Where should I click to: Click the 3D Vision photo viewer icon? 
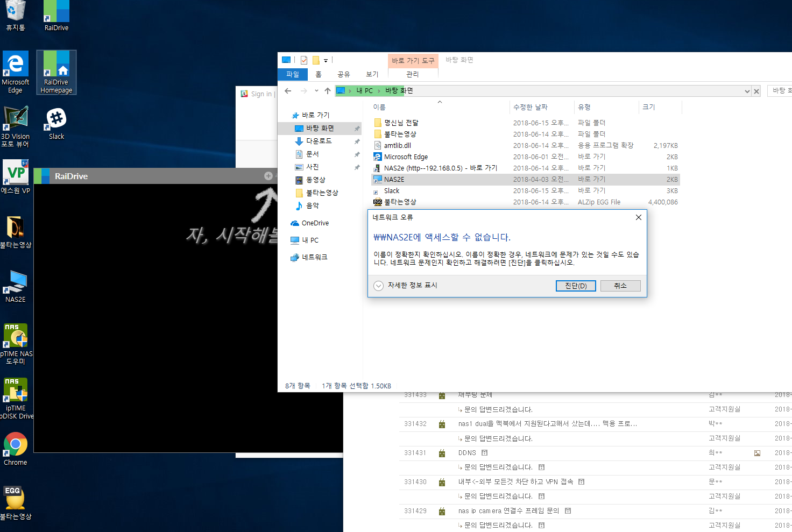point(16,126)
